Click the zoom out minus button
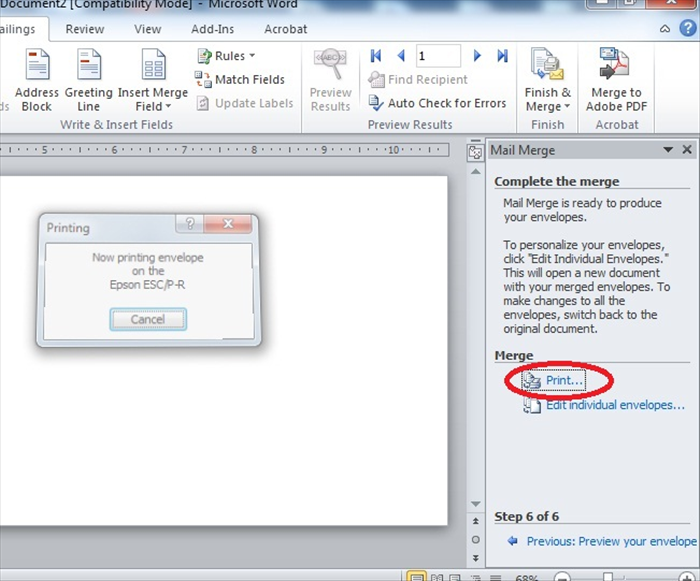700x581 pixels. [x=562, y=577]
